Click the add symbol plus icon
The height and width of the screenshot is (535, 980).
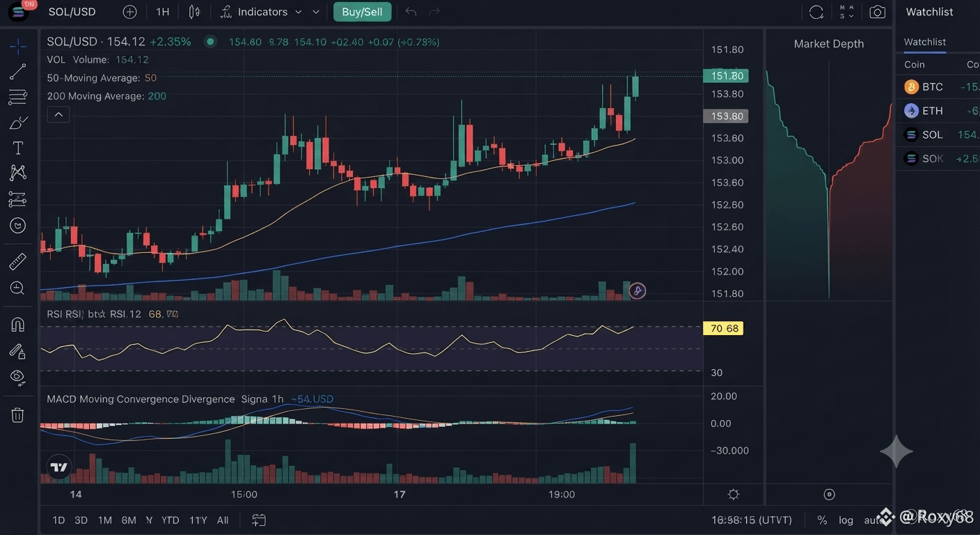(x=129, y=12)
